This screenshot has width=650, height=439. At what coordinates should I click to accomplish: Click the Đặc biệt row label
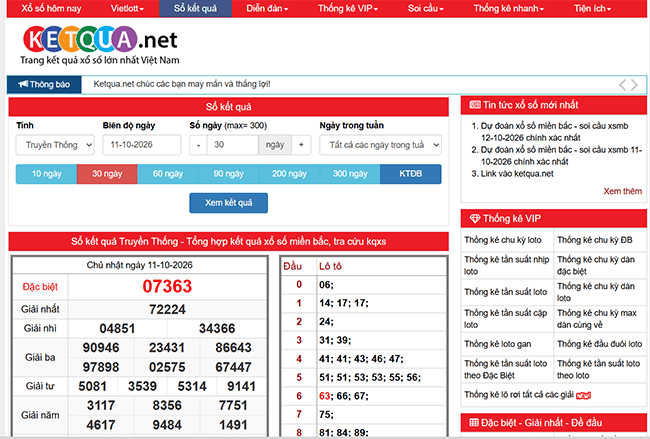pyautogui.click(x=40, y=287)
